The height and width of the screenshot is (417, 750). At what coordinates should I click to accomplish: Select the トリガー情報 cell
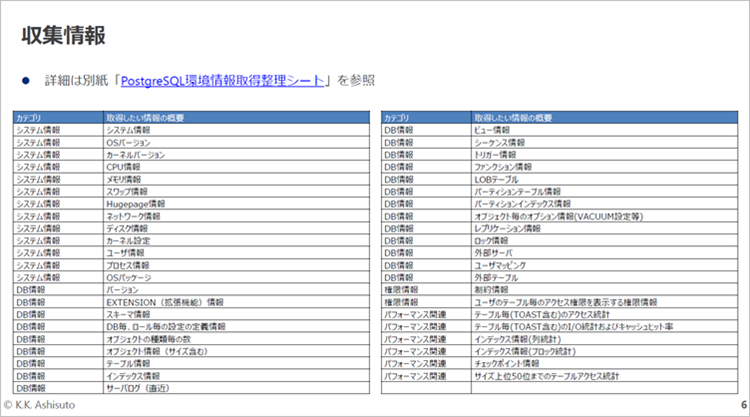(x=605, y=155)
